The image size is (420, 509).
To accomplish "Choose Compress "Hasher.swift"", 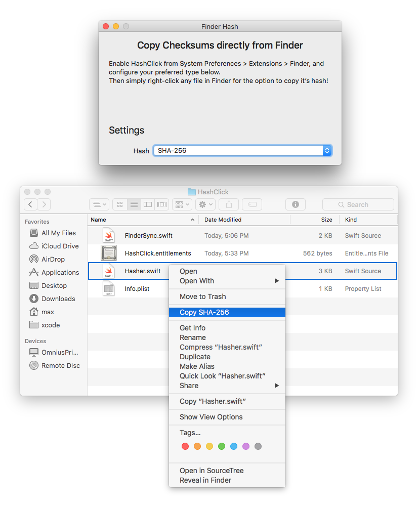I will coord(227,347).
